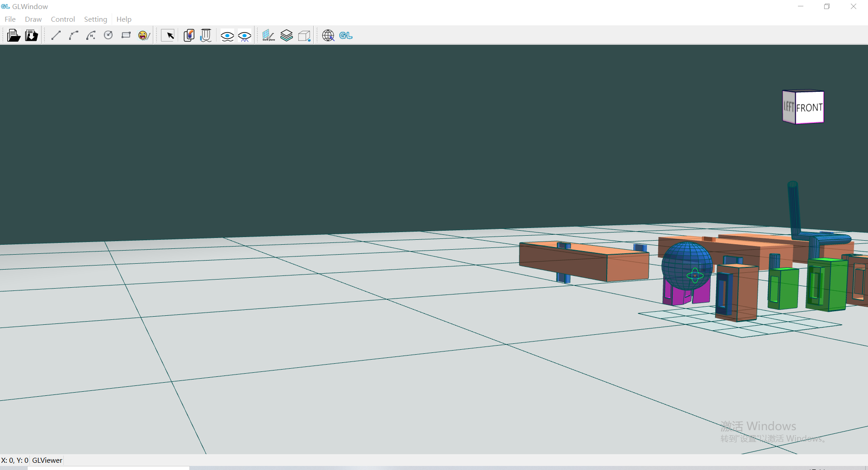Image resolution: width=868 pixels, height=470 pixels.
Task: Click the save/import file icon
Action: click(x=31, y=35)
